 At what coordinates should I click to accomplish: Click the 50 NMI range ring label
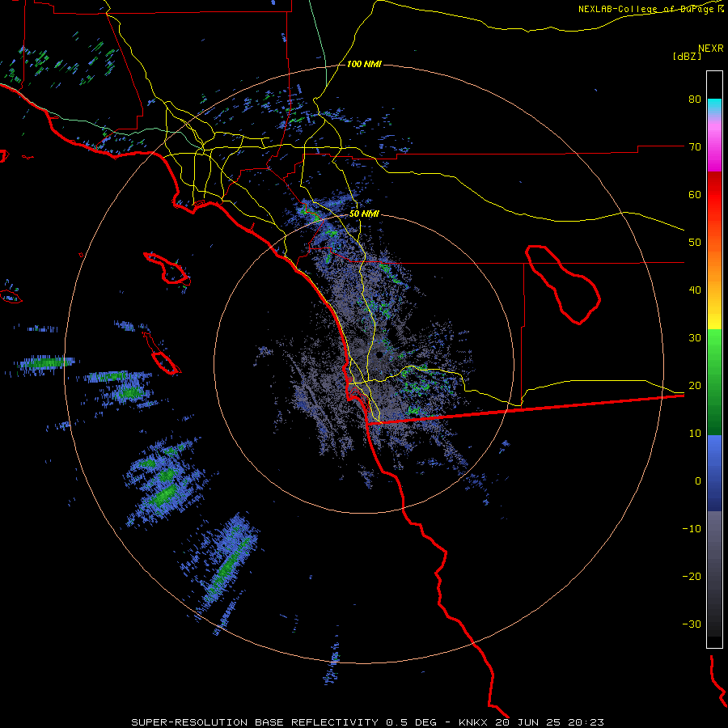(x=364, y=214)
